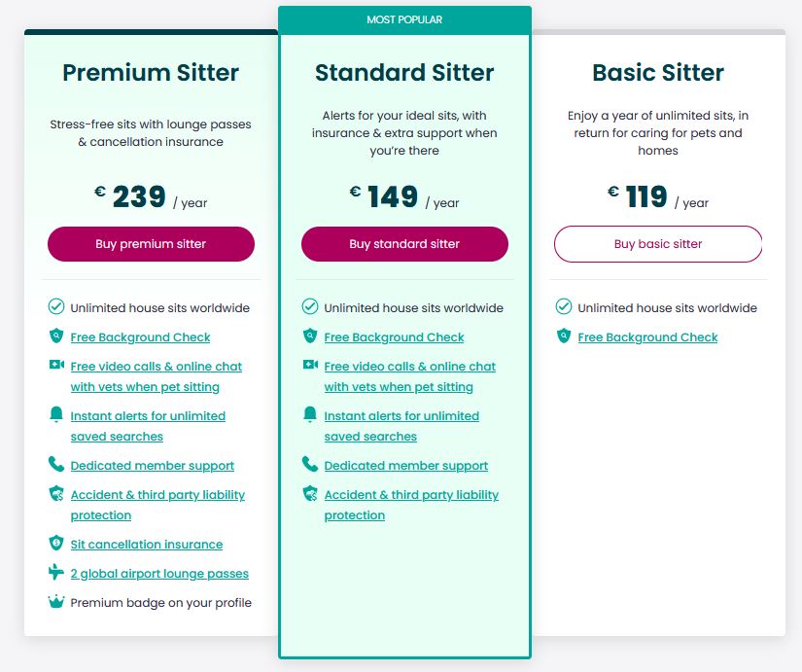The height and width of the screenshot is (672, 802).
Task: Click the phone icon in Premium plan
Action: (56, 465)
